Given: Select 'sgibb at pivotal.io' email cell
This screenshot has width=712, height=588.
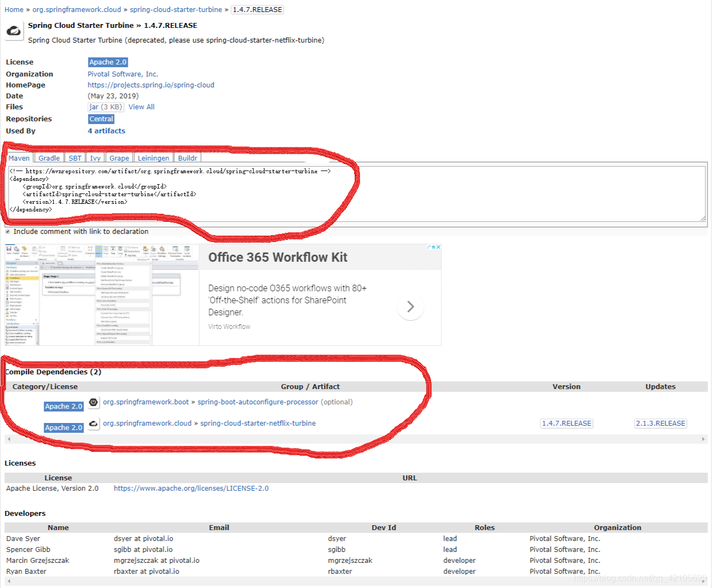Looking at the screenshot, I should coord(143,549).
